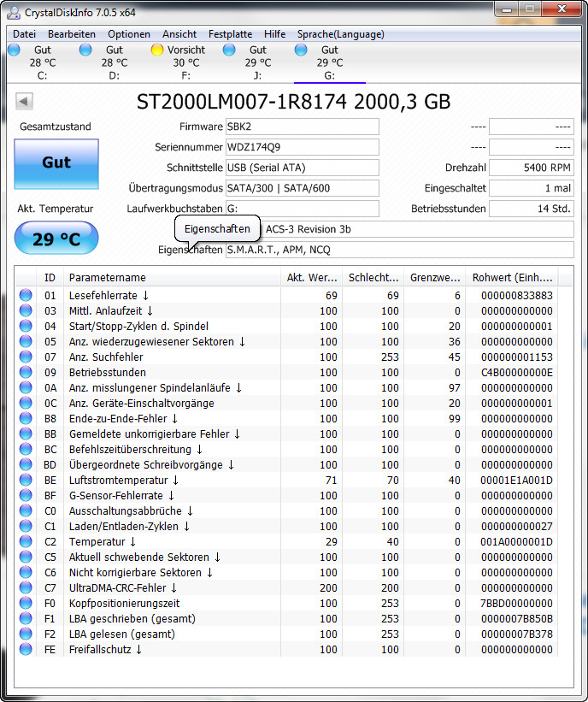Click status icon of Start/Stopp-Zyklen row

tap(26, 326)
